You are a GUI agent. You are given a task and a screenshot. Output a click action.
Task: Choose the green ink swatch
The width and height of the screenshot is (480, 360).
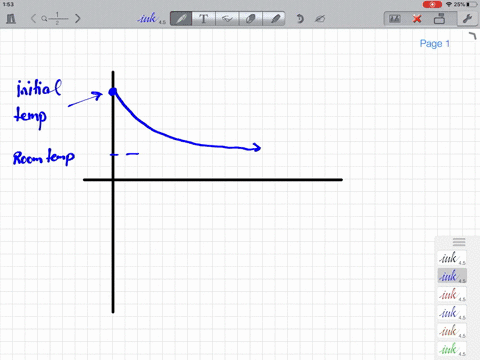tap(452, 349)
